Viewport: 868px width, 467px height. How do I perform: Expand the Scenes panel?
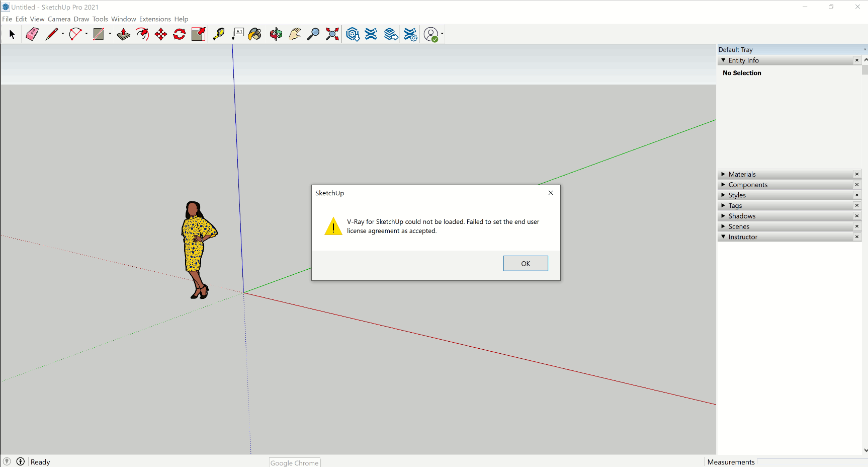coord(723,226)
